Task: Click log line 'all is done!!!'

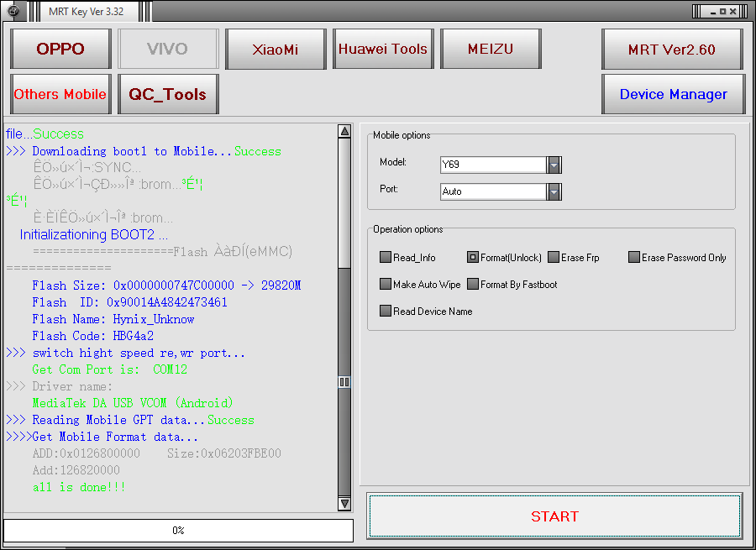Action: [79, 487]
